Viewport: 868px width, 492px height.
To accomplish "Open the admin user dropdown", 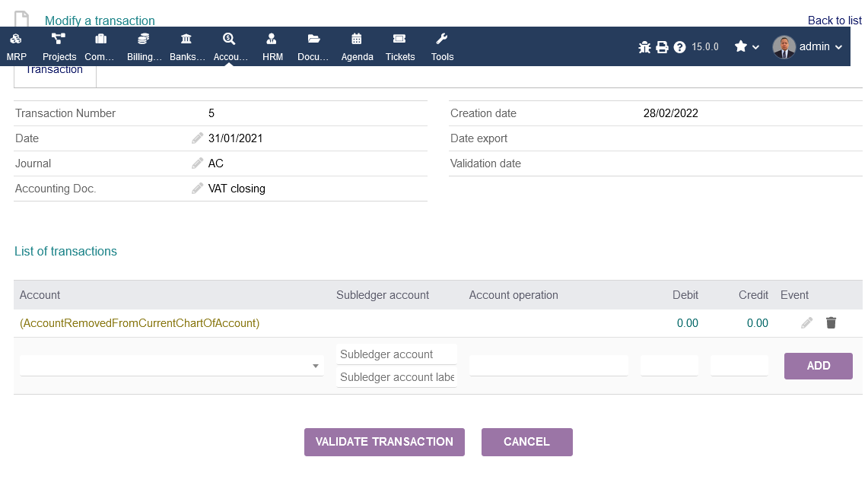I will point(808,47).
